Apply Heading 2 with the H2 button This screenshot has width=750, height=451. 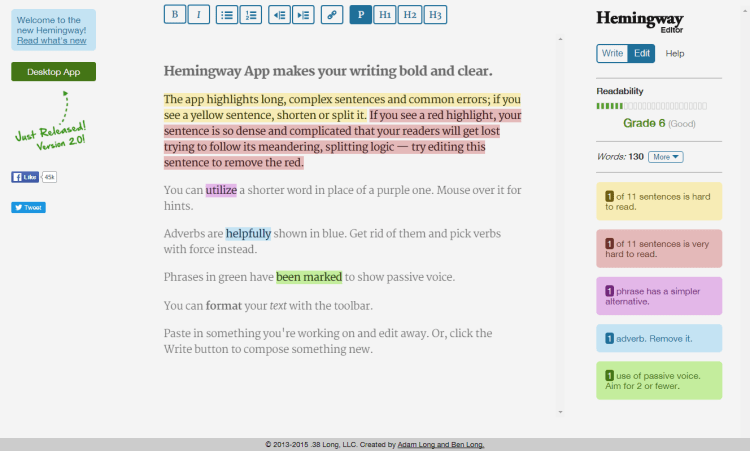410,14
